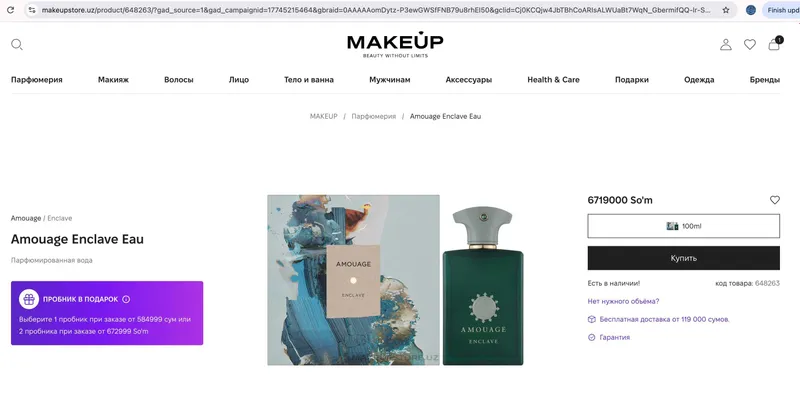The image size is (800, 417).
Task: Click the browser address bar URL
Action: (376, 10)
